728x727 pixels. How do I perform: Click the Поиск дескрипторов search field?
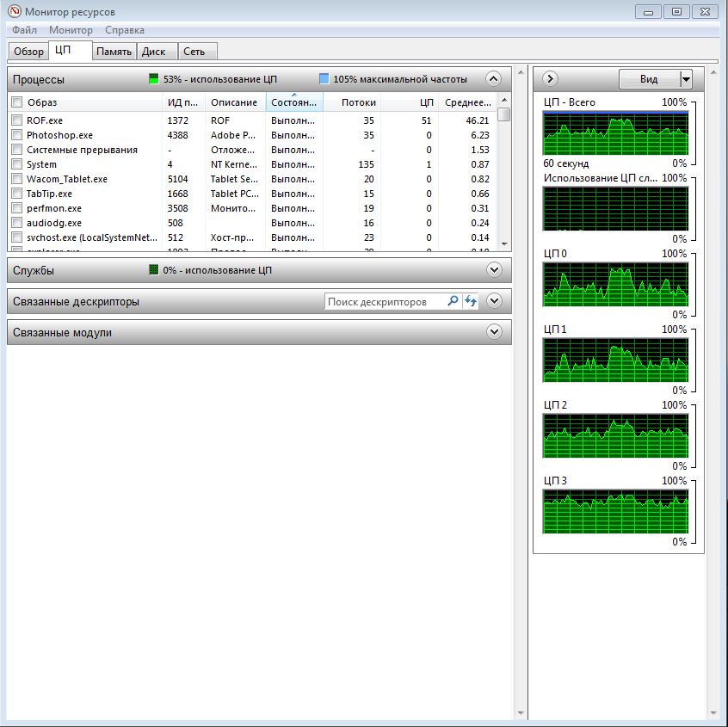[x=385, y=302]
